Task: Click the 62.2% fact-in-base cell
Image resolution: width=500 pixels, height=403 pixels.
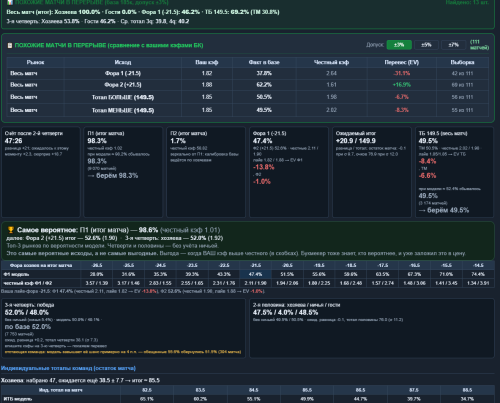Action: click(264, 85)
